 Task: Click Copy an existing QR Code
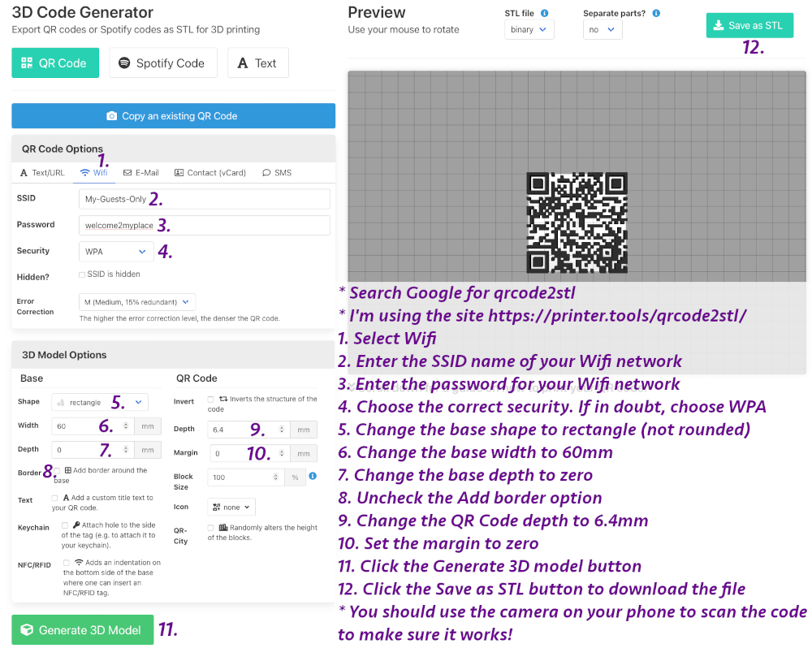174,116
